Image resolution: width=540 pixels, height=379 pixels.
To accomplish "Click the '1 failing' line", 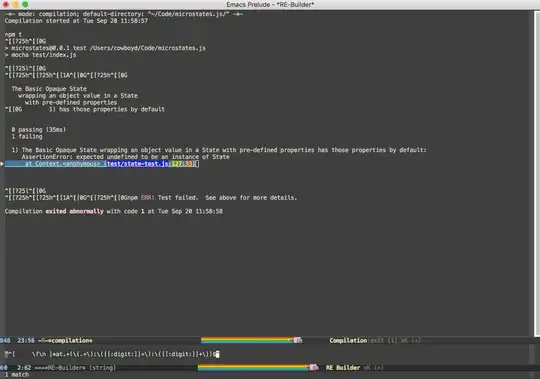I will click(27, 137).
